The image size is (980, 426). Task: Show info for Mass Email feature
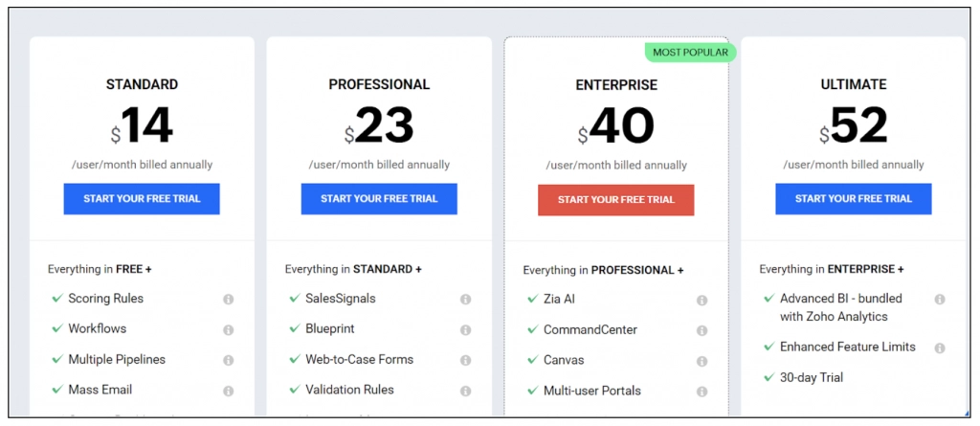click(229, 392)
